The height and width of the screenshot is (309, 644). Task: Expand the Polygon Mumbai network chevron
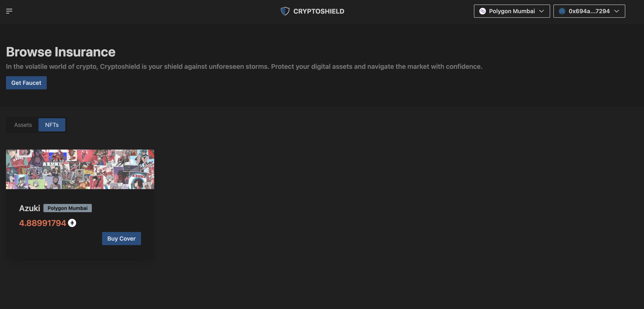[541, 11]
